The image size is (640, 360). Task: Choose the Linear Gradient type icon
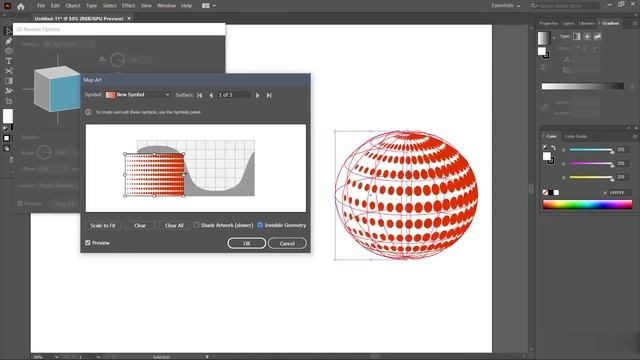(577, 36)
